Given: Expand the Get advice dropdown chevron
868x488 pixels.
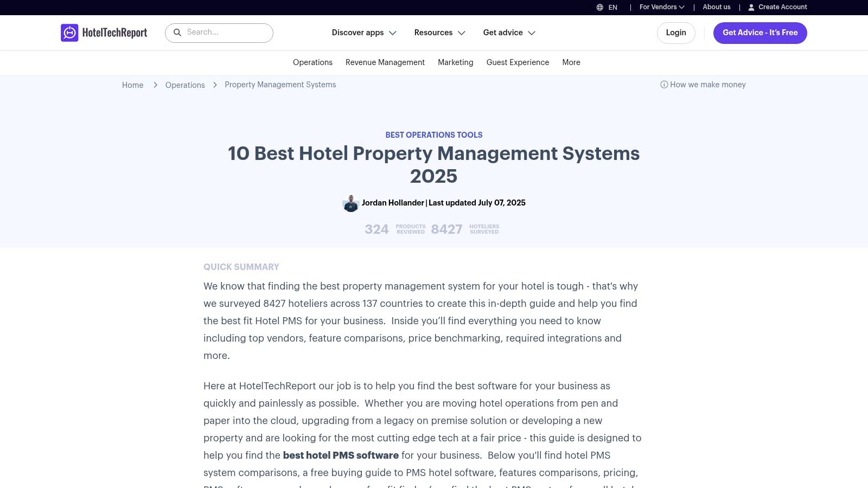Looking at the screenshot, I should (x=532, y=33).
